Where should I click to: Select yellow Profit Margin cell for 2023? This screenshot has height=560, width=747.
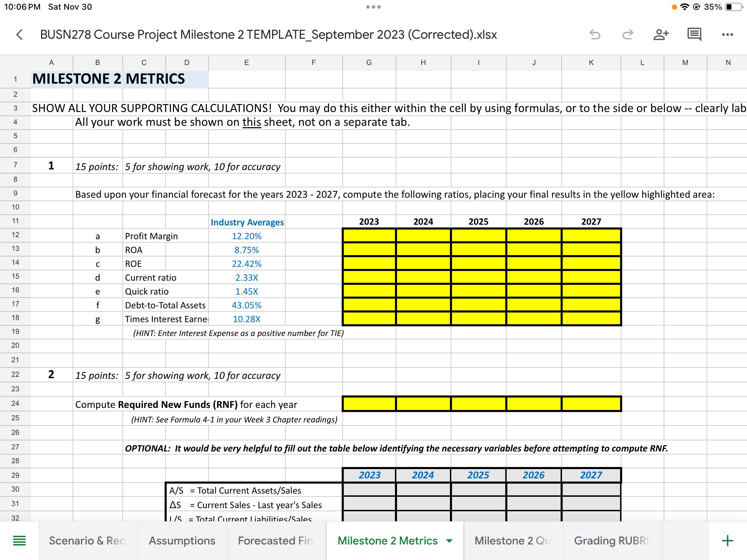tap(369, 236)
